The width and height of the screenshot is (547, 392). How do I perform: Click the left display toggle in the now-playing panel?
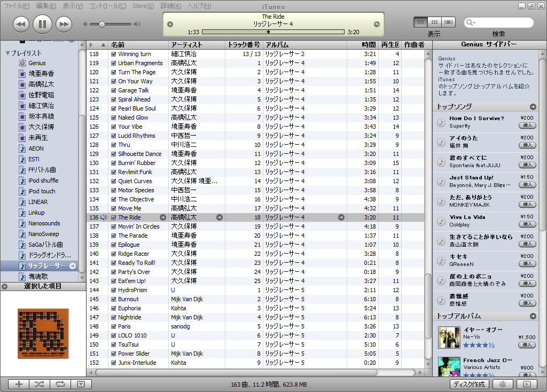(x=170, y=25)
